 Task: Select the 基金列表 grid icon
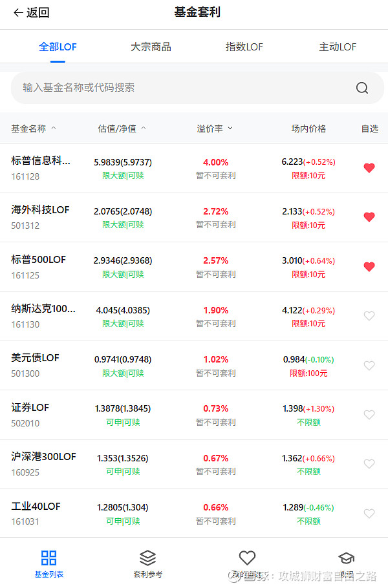(x=48, y=558)
